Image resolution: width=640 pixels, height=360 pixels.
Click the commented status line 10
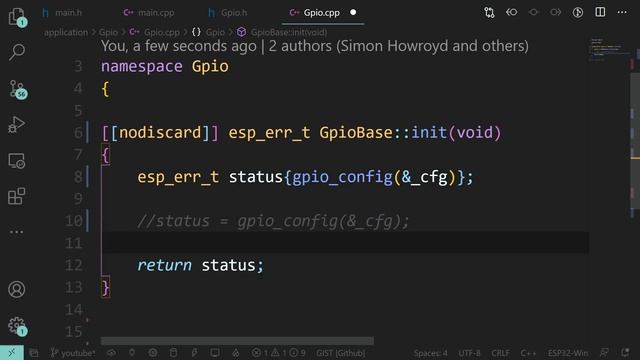pos(273,221)
